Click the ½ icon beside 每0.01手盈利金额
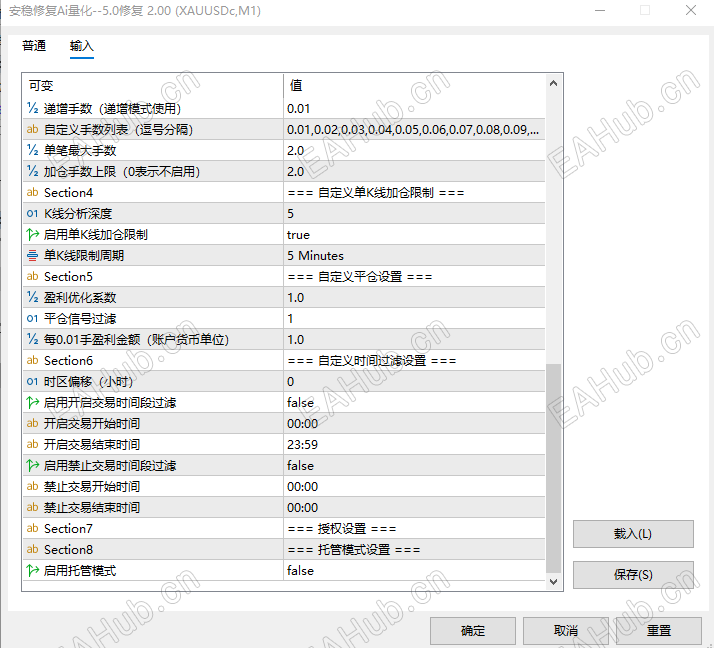Screen dimensions: 714x648 [x=32, y=339]
